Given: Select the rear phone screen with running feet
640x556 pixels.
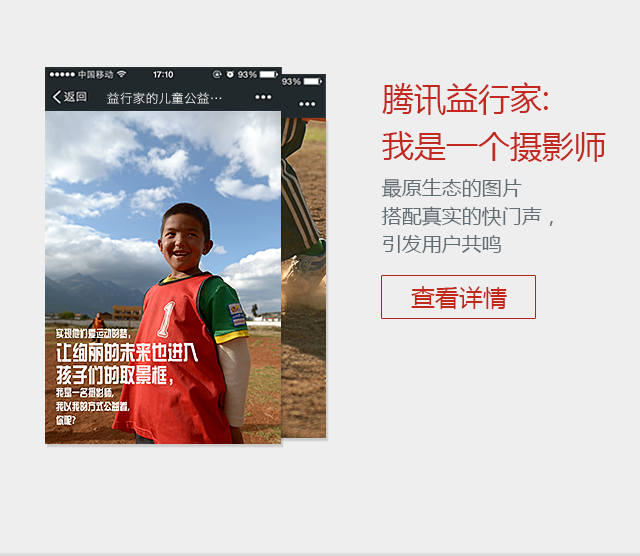Looking at the screenshot, I should click(x=304, y=278).
